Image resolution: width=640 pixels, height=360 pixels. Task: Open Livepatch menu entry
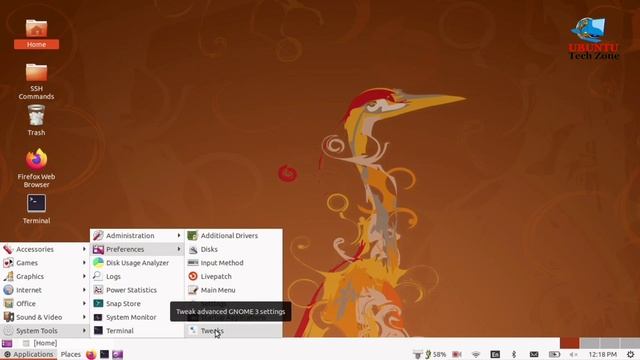233,276
